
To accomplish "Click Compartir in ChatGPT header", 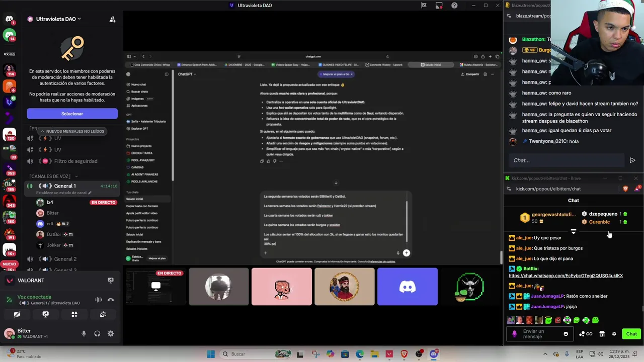I will [470, 74].
